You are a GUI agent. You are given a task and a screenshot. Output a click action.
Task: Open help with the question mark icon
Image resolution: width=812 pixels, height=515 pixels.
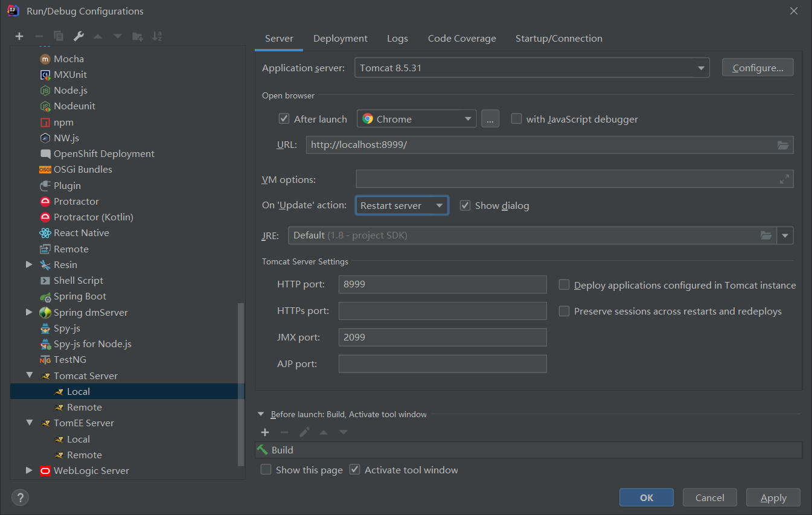click(x=20, y=498)
